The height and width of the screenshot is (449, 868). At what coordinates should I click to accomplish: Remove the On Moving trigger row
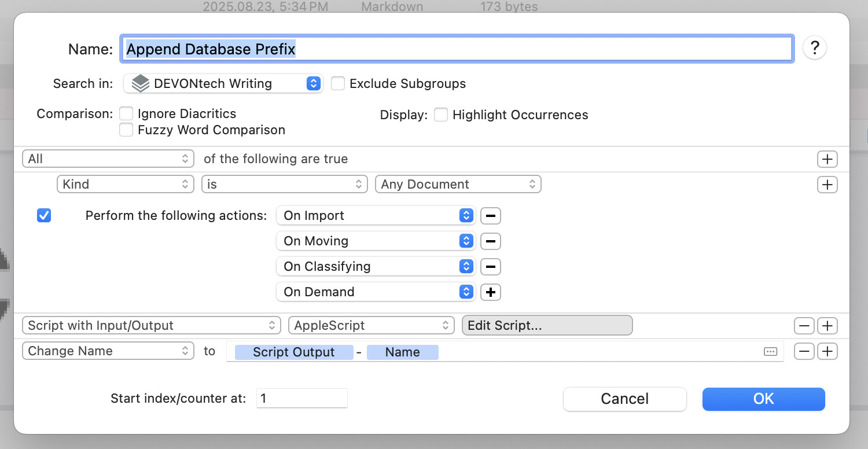point(491,241)
